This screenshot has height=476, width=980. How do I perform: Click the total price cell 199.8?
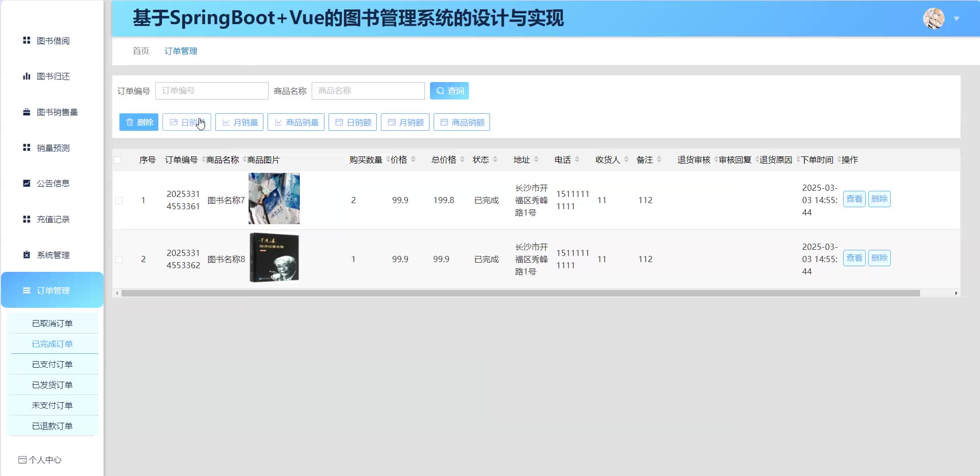(x=444, y=200)
